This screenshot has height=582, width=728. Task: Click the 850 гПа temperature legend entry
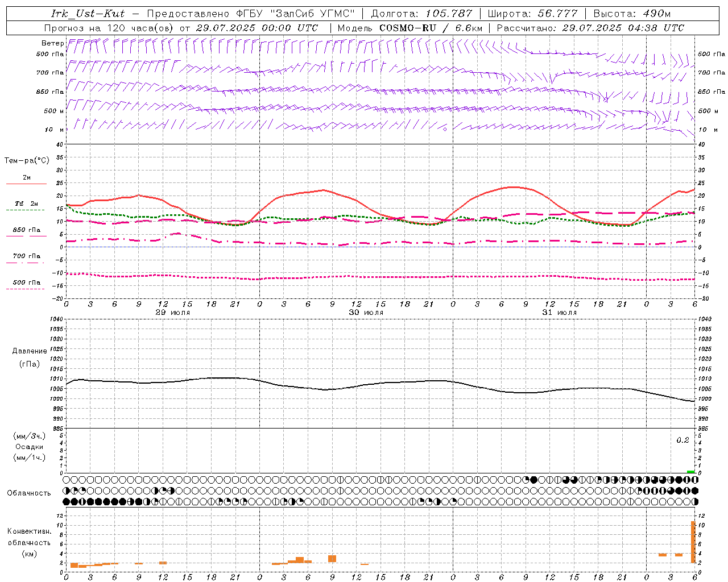pyautogui.click(x=27, y=230)
